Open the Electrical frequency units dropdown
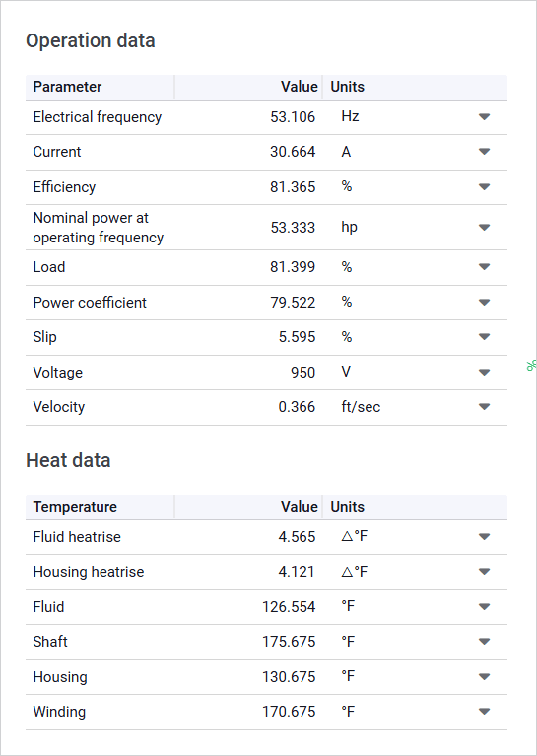537x756 pixels. click(484, 116)
